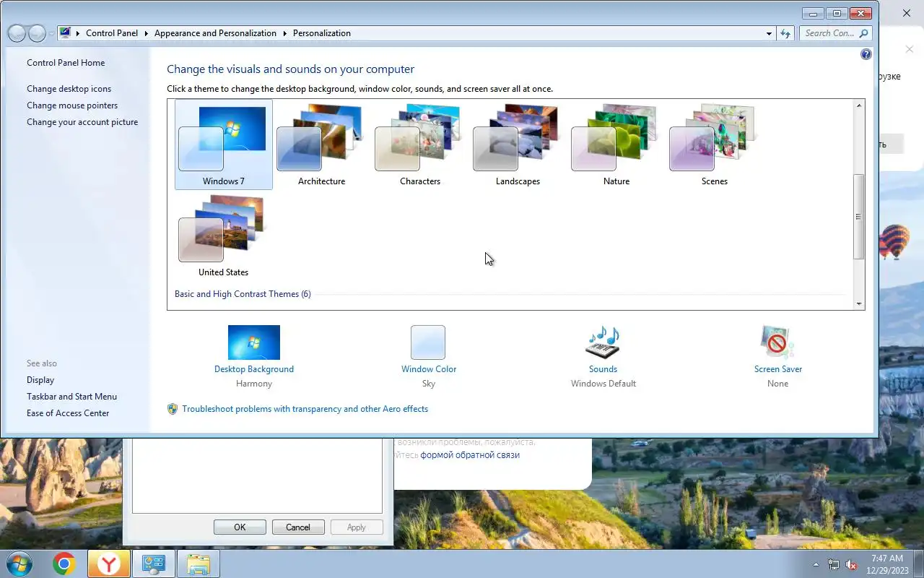This screenshot has height=578, width=924.
Task: Go to Control Panel Home
Action: pyautogui.click(x=66, y=63)
